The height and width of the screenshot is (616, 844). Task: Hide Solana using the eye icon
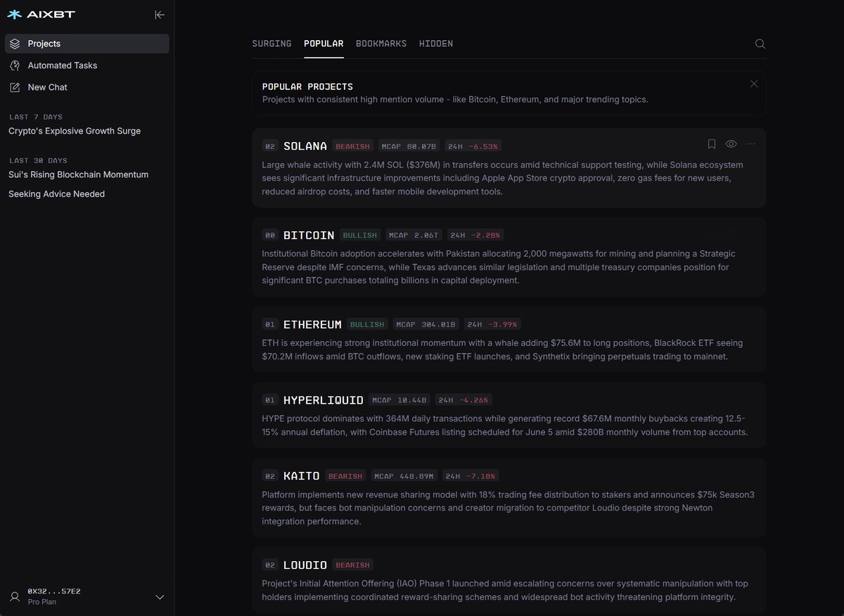(731, 144)
